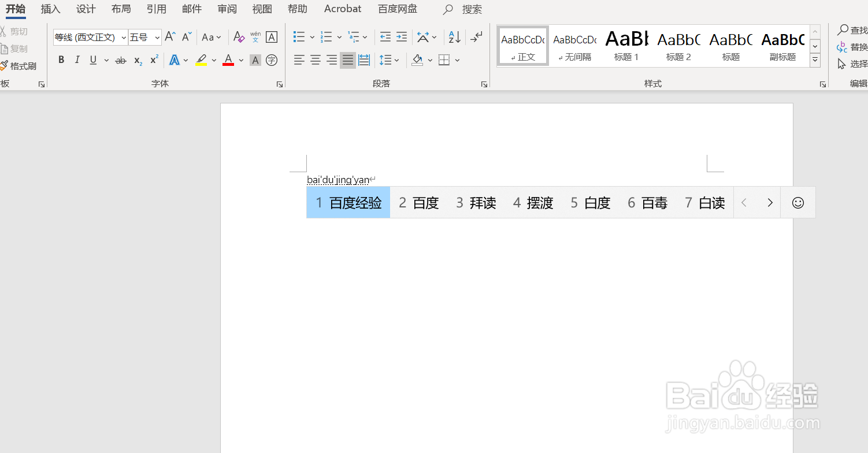Toggle Strikethrough formatting

tap(121, 60)
